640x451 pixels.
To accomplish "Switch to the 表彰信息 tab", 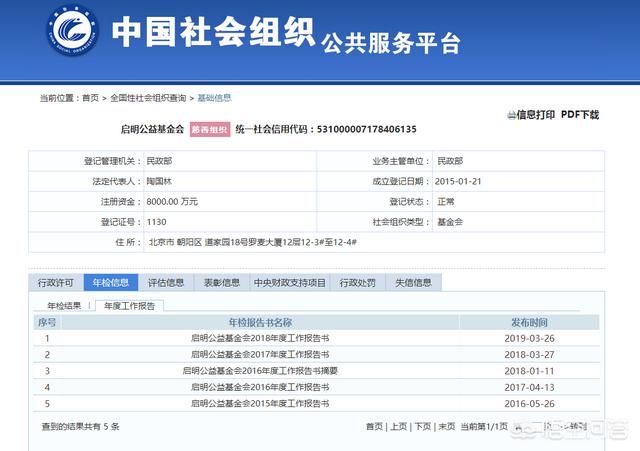I will click(221, 283).
